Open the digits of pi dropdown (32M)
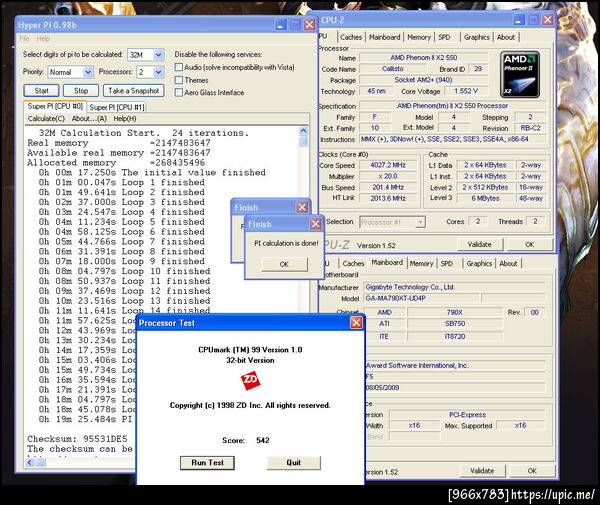The height and width of the screenshot is (505, 600). pos(158,55)
